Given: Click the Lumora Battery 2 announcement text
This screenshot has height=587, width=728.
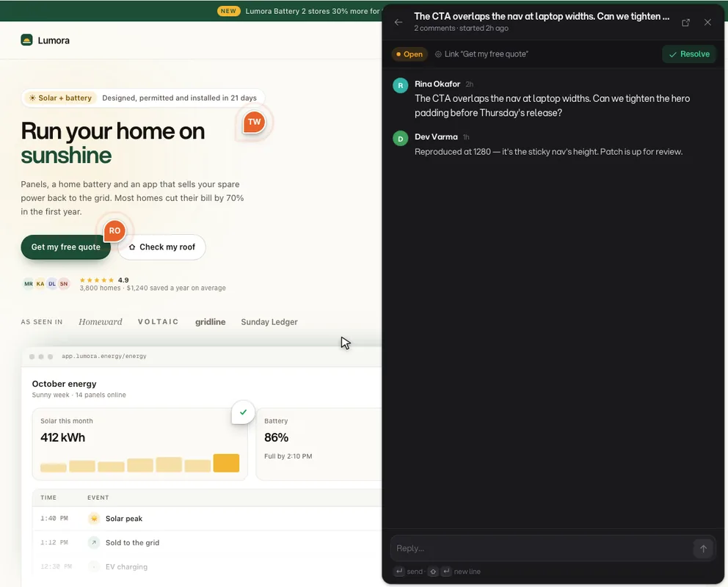Looking at the screenshot, I should pyautogui.click(x=313, y=11).
